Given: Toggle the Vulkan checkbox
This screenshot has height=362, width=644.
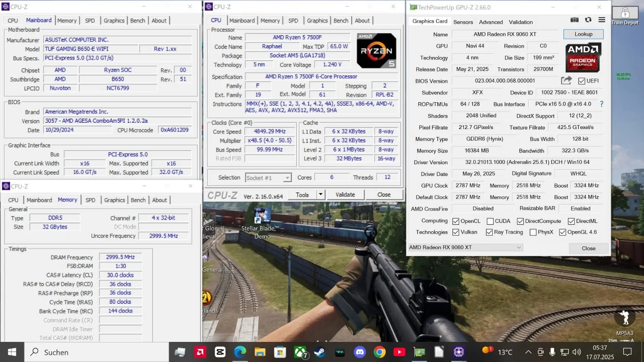Looking at the screenshot, I should tap(456, 232).
